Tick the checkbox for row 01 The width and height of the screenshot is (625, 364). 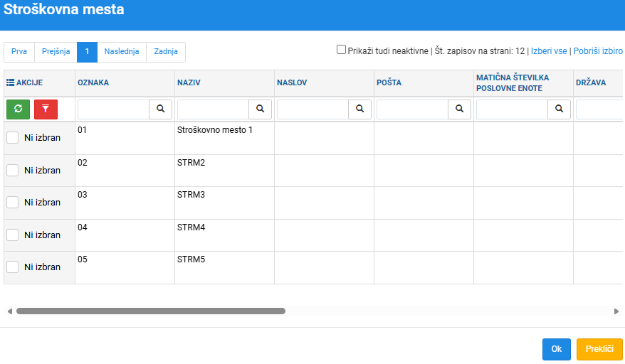(12, 138)
